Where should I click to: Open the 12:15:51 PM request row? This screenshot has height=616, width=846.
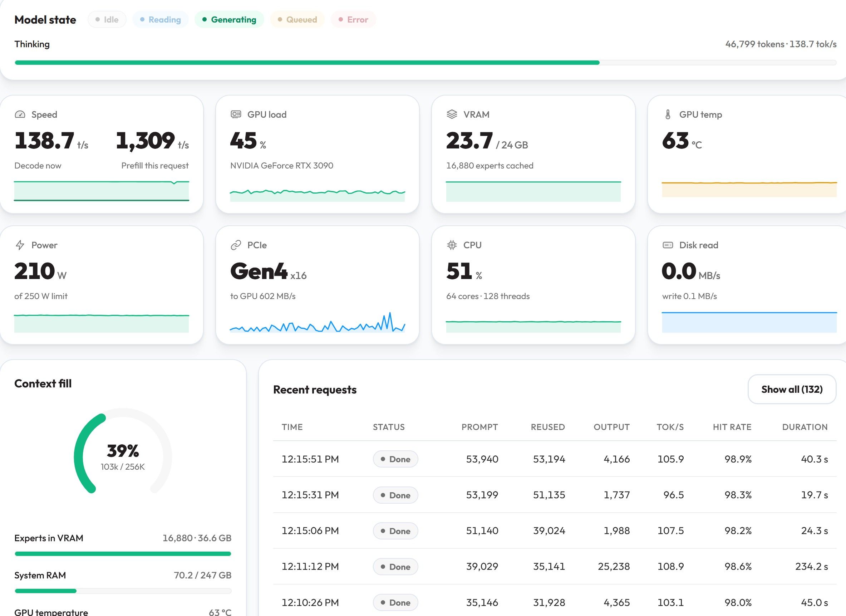(555, 459)
